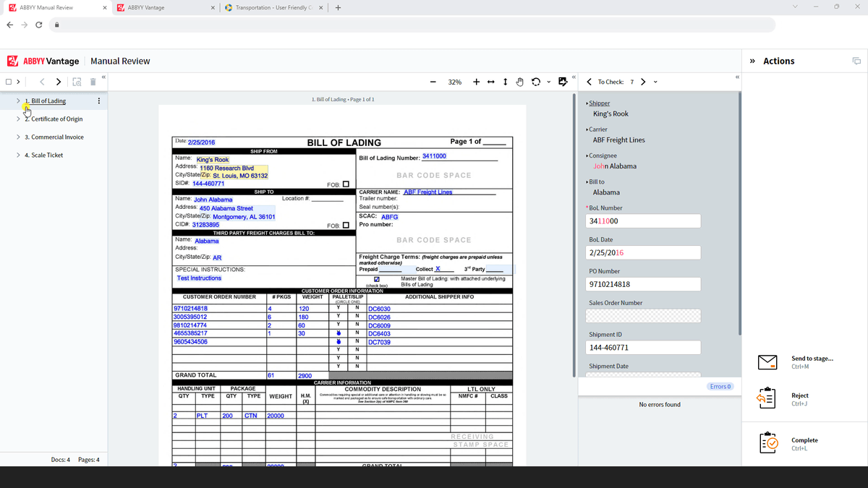Click the Master Bill of Lading check box
This screenshot has height=488, width=868.
377,281
